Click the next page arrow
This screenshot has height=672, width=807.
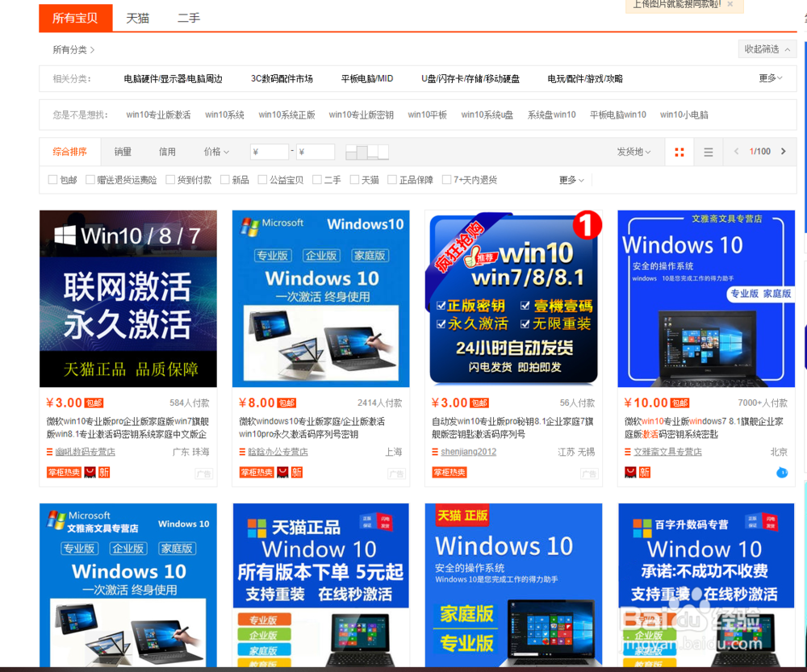[783, 152]
